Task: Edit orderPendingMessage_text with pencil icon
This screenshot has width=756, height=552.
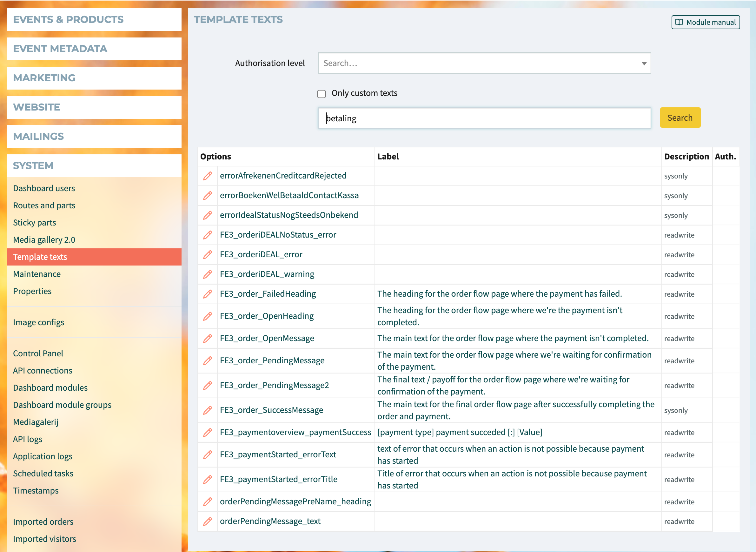Action: click(x=207, y=521)
